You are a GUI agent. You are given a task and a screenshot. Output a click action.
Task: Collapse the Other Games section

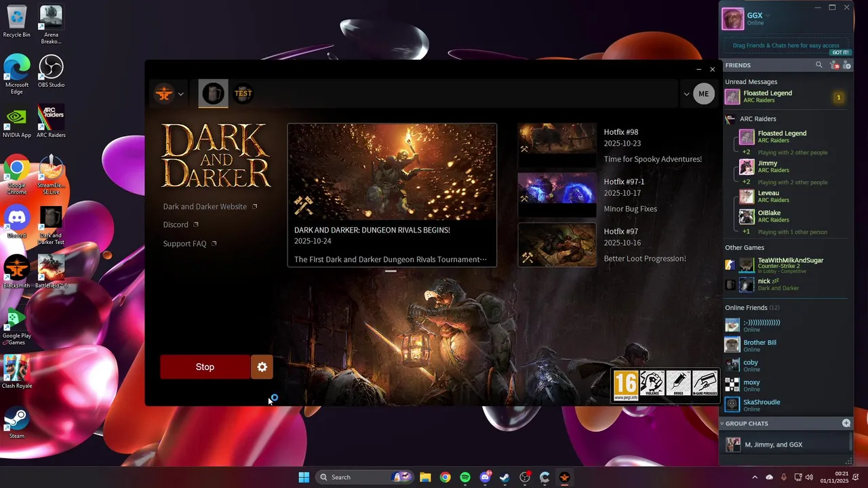(x=745, y=247)
